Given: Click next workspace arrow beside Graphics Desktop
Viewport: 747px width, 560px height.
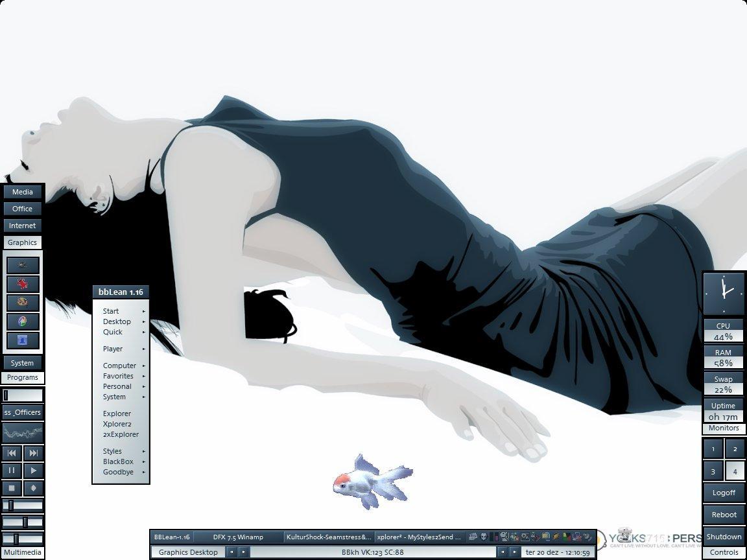Looking at the screenshot, I should tap(243, 552).
